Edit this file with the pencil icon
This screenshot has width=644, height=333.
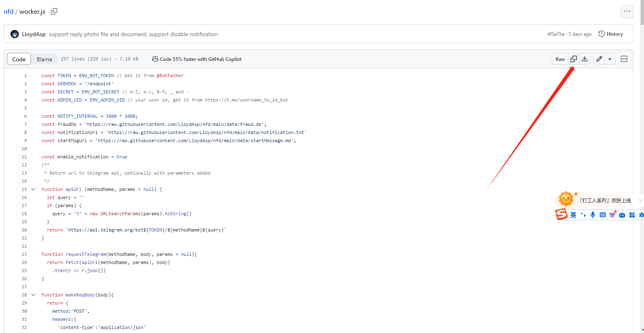[x=599, y=59]
